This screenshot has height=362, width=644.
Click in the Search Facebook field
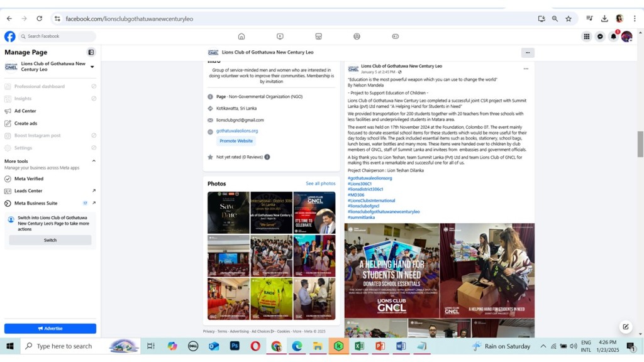tap(57, 36)
